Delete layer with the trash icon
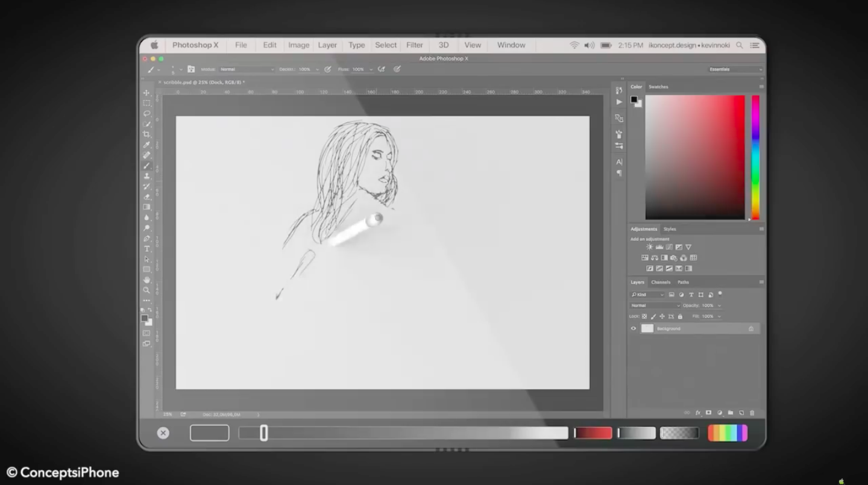 pos(752,413)
